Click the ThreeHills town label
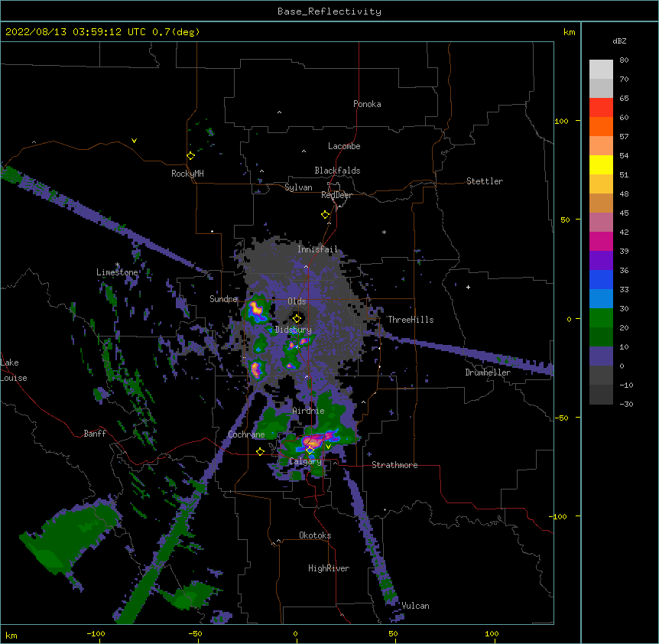Image resolution: width=659 pixels, height=644 pixels. click(411, 320)
